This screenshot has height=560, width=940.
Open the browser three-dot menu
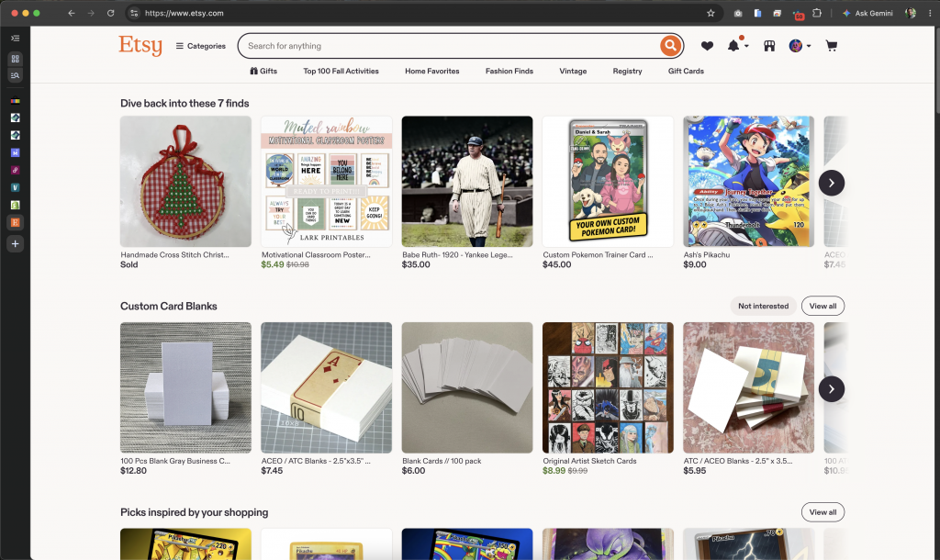pos(930,13)
